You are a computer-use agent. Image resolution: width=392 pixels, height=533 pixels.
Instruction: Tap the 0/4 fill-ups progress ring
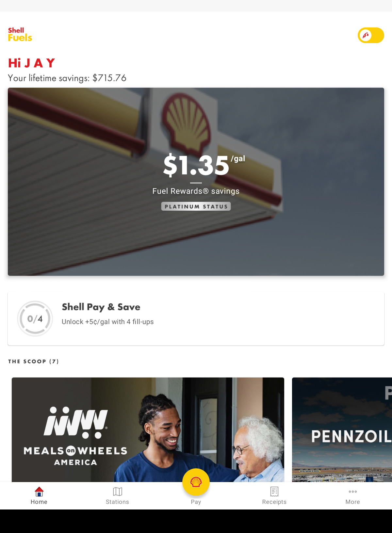pyautogui.click(x=35, y=318)
